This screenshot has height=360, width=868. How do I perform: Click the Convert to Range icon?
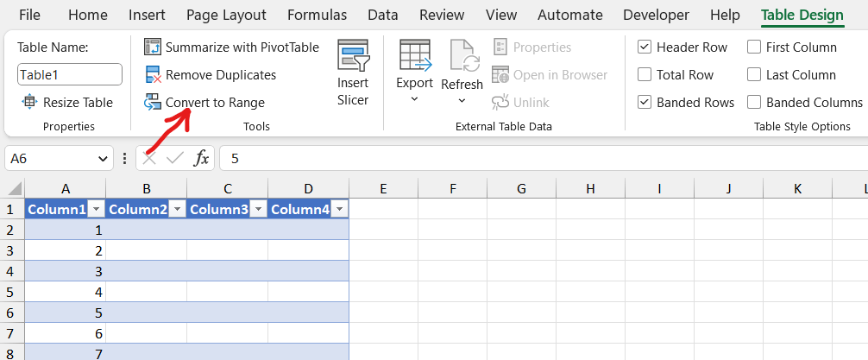tap(153, 103)
